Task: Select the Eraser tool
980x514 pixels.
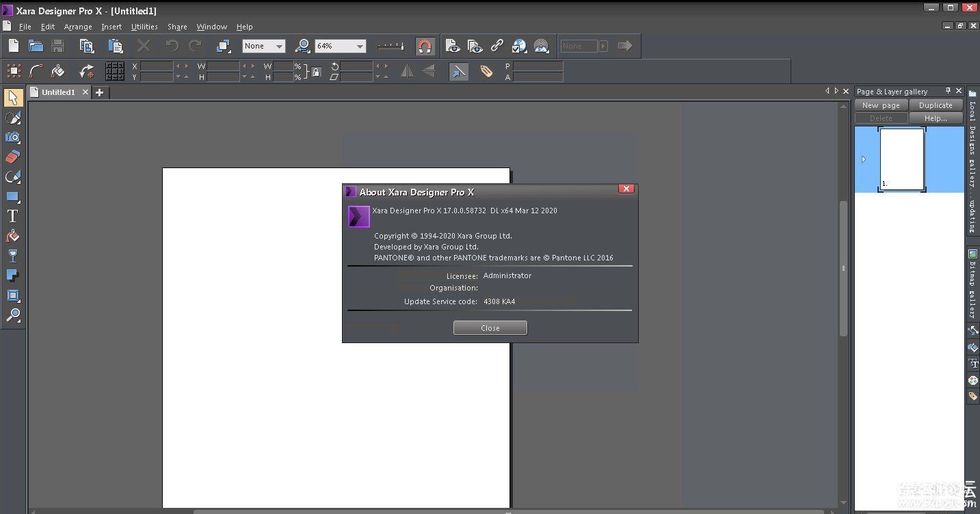Action: pos(12,157)
